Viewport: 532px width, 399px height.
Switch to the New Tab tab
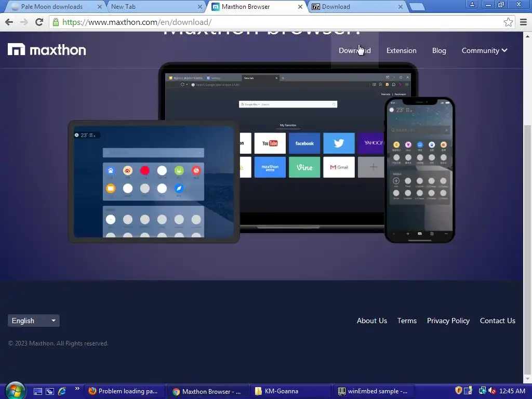click(153, 7)
